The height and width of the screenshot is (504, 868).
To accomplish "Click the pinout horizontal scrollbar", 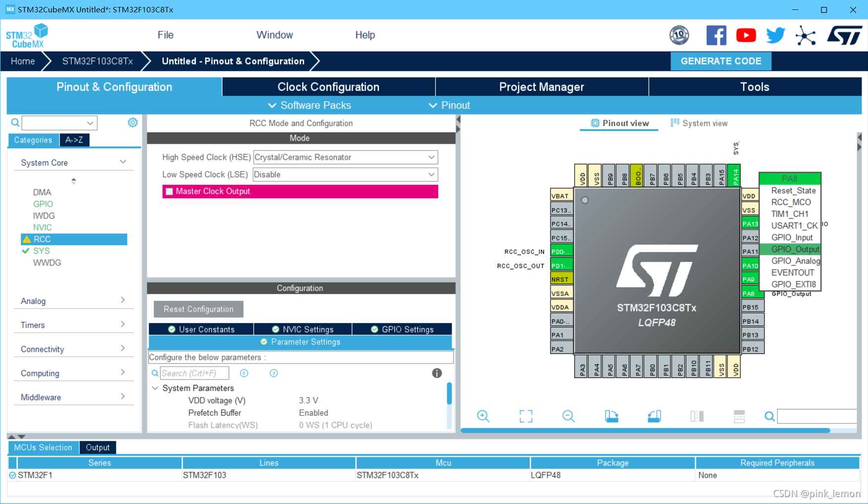I will pyautogui.click(x=645, y=430).
